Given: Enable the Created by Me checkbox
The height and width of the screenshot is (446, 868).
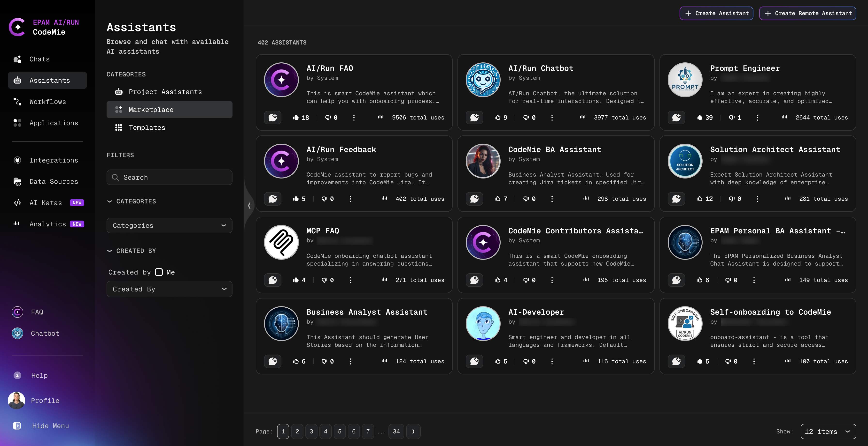Looking at the screenshot, I should click(x=159, y=272).
